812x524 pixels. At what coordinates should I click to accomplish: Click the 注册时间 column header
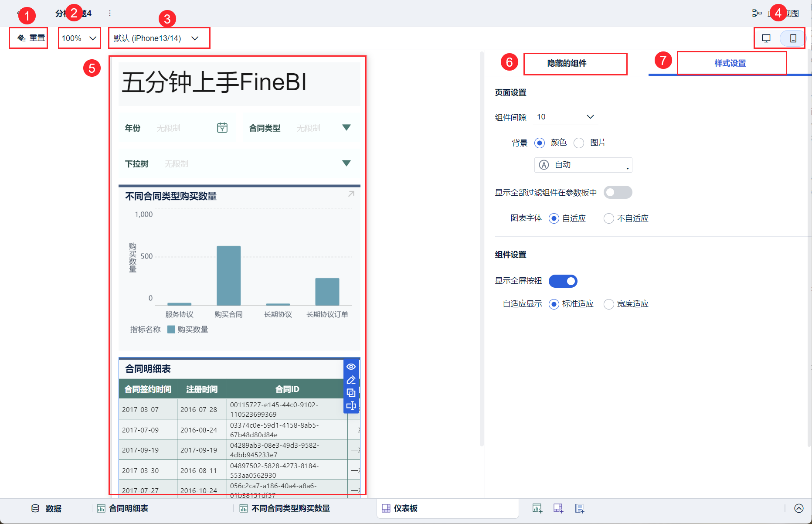(202, 389)
